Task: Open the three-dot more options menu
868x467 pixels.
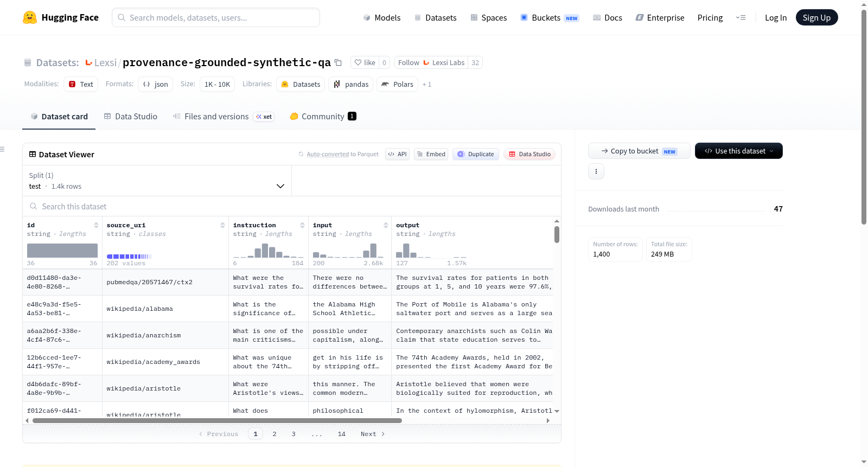Action: [x=596, y=171]
